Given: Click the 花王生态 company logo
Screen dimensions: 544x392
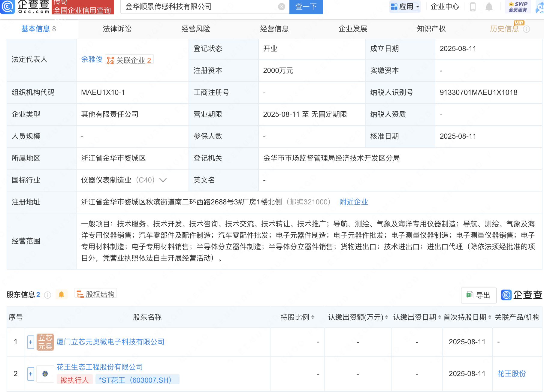Looking at the screenshot, I should click(45, 374).
